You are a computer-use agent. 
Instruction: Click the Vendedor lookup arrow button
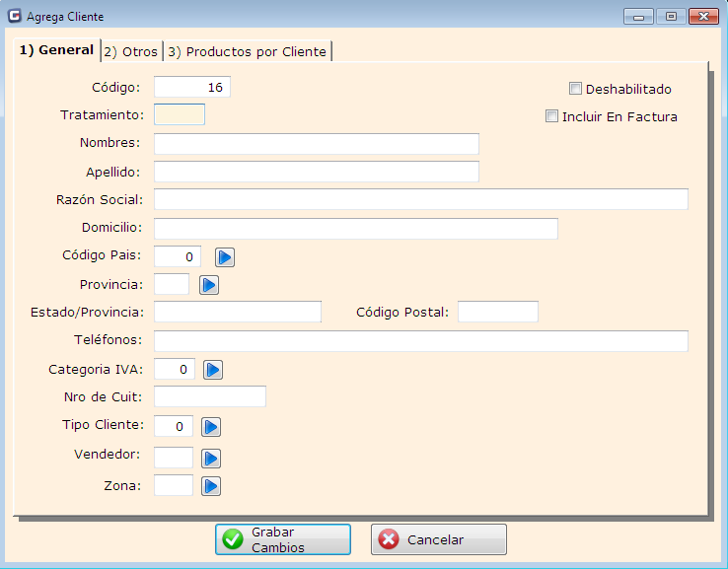coord(211,459)
